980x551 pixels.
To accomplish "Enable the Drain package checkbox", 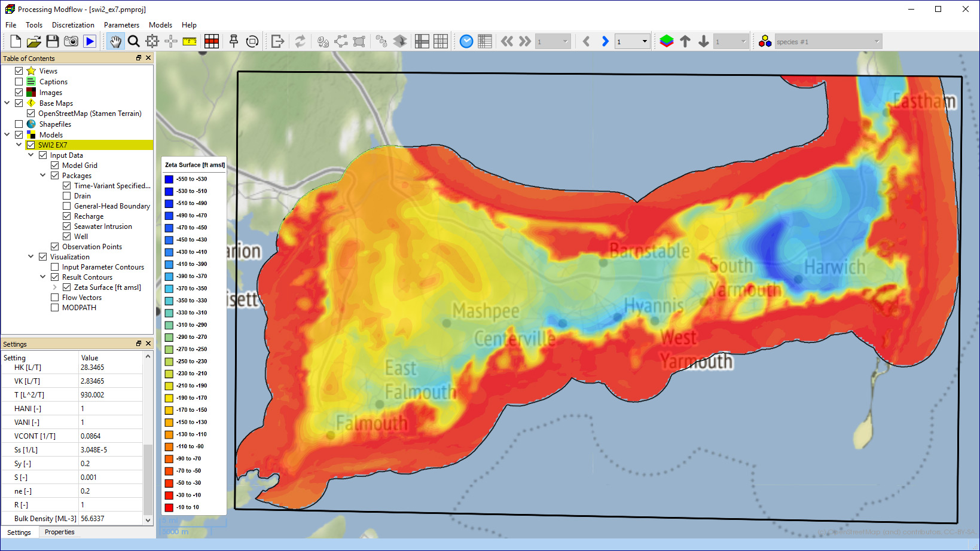I will pos(67,196).
